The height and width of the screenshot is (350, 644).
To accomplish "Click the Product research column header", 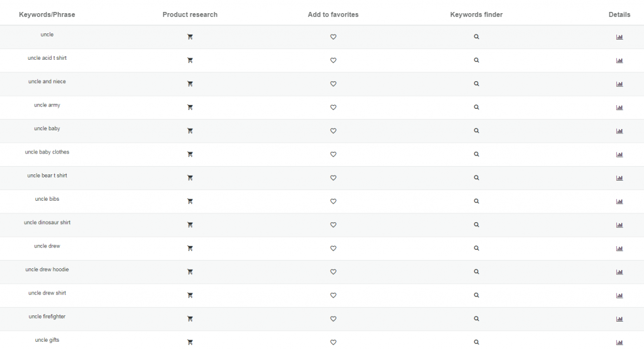I will point(190,15).
